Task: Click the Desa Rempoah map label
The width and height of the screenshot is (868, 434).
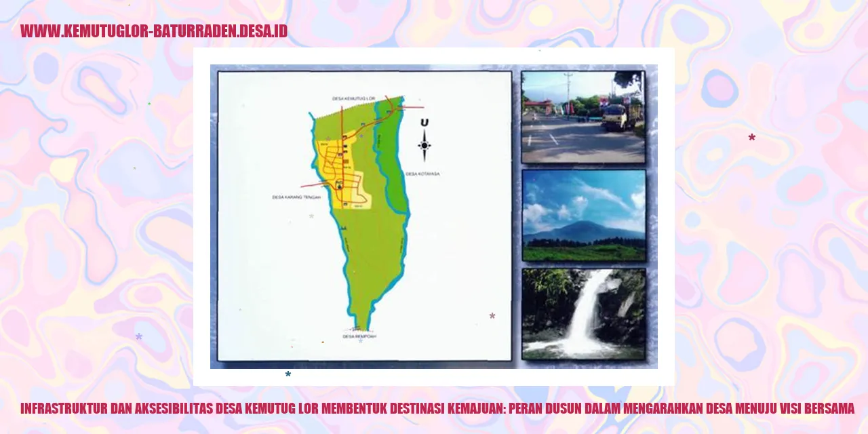Action: tap(359, 336)
